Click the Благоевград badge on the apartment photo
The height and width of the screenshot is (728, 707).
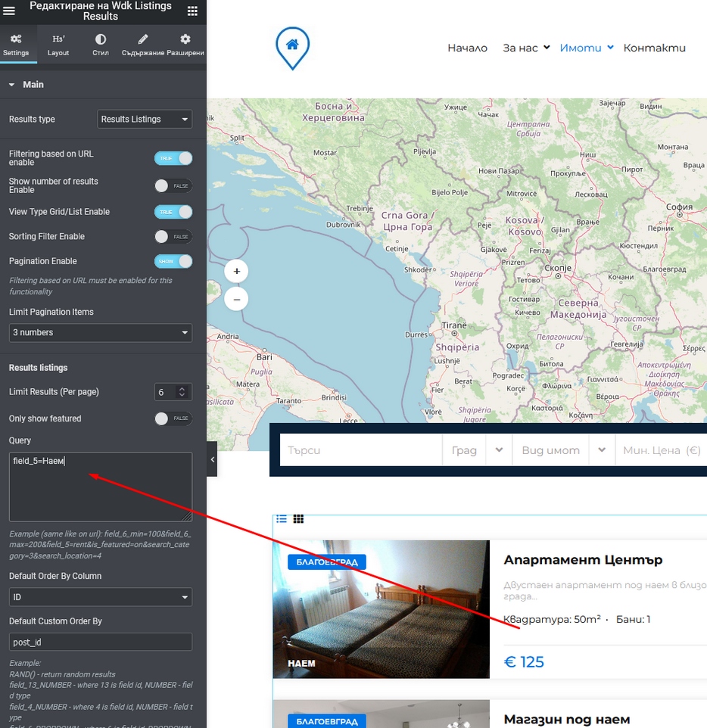(327, 562)
